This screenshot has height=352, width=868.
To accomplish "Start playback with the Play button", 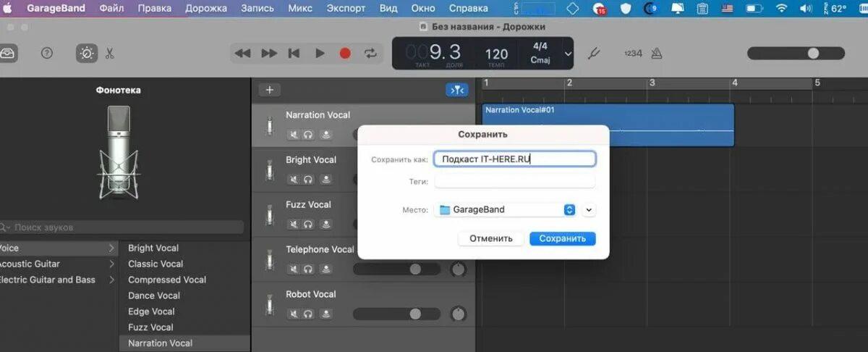I will pyautogui.click(x=320, y=54).
